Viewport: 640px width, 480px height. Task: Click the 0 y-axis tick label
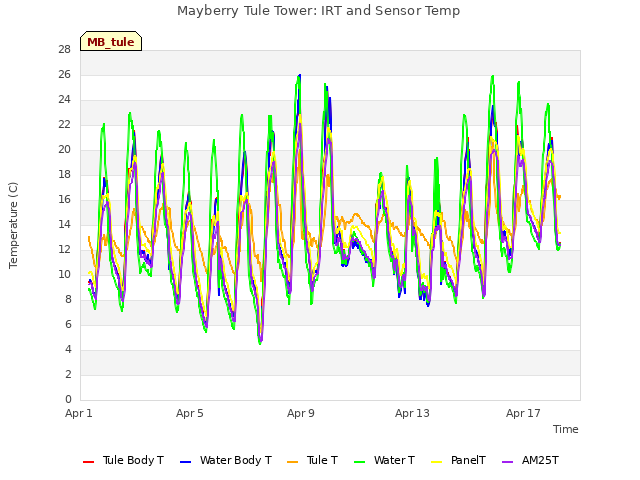click(68, 399)
